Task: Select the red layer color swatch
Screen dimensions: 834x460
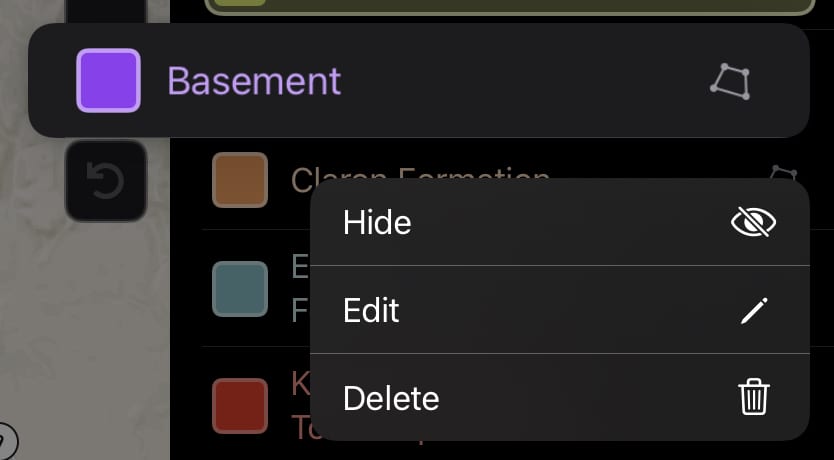Action: click(x=240, y=405)
